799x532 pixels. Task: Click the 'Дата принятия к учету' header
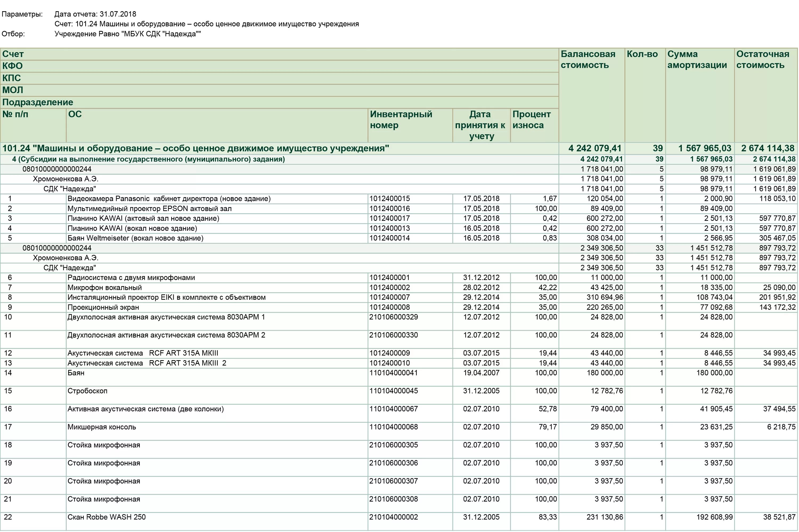click(x=481, y=125)
